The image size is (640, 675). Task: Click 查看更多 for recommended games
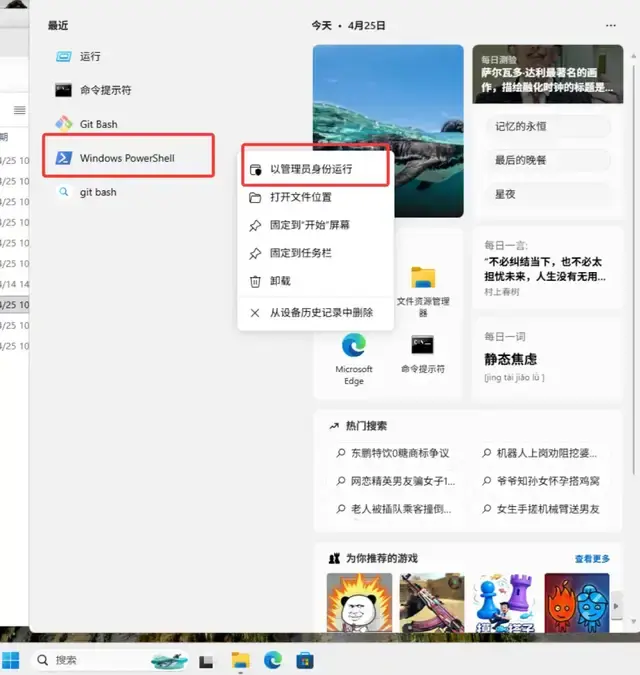point(592,559)
